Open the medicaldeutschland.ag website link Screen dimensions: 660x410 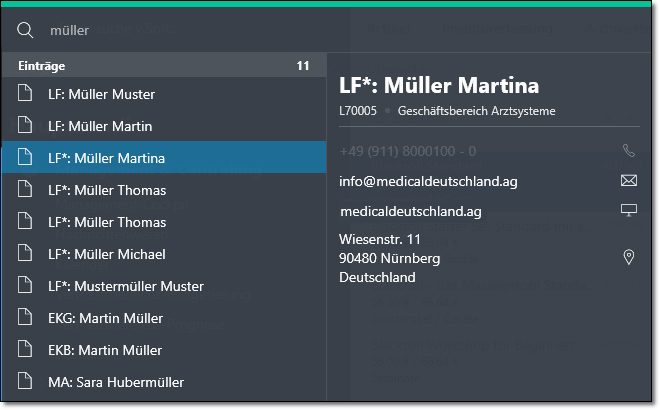(411, 211)
